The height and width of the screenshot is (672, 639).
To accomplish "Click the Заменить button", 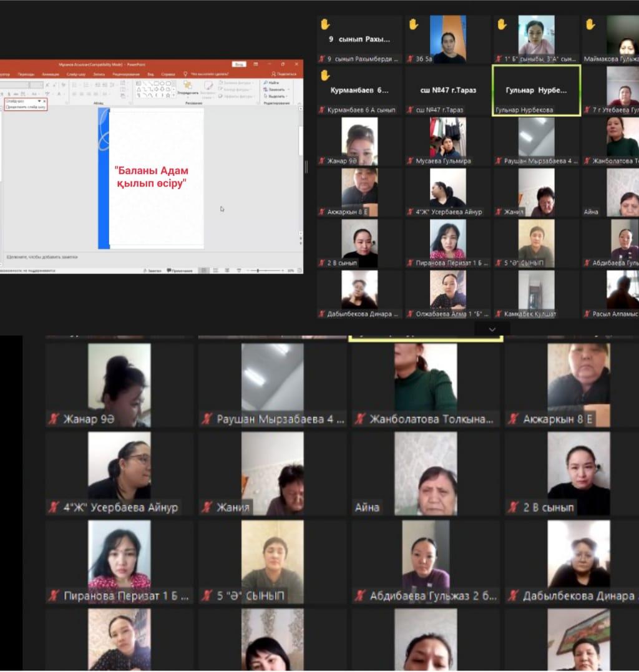I will click(275, 90).
